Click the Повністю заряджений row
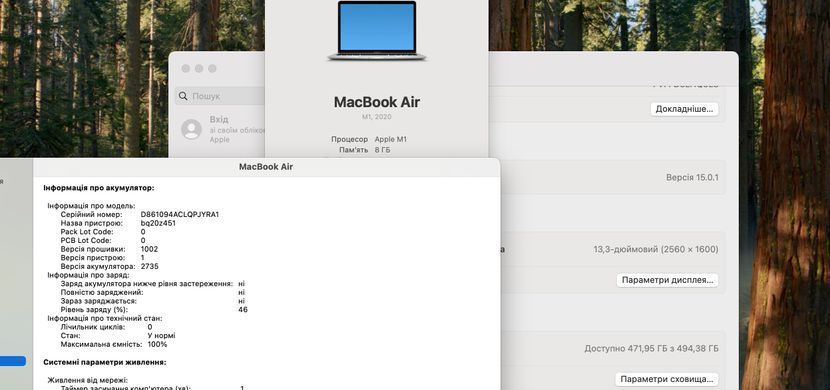830x390 pixels. pos(152,292)
